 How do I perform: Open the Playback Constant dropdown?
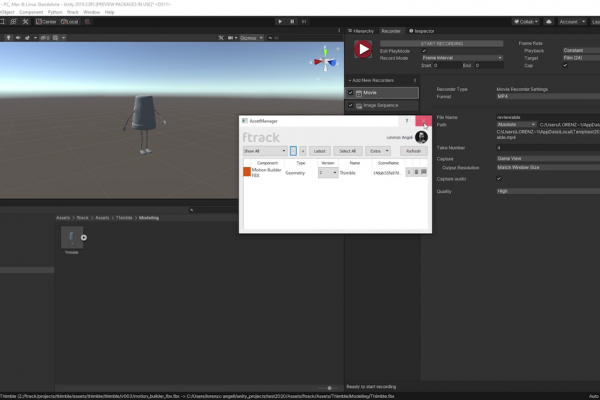581,50
